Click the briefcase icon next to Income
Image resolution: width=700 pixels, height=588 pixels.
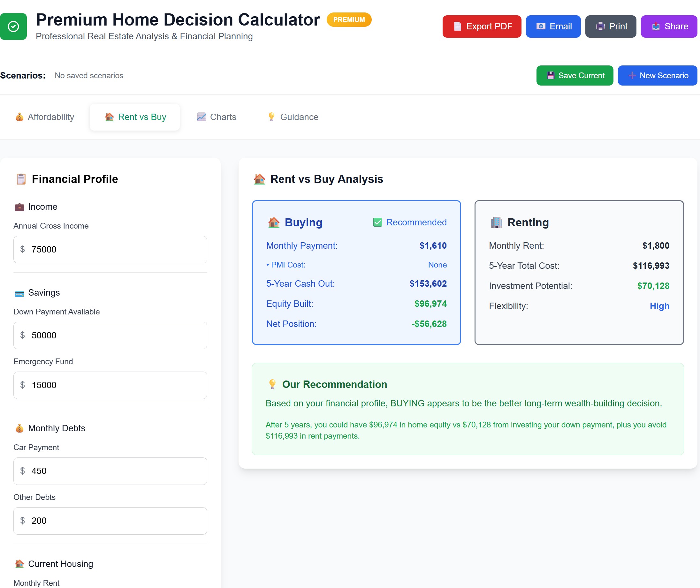[19, 207]
